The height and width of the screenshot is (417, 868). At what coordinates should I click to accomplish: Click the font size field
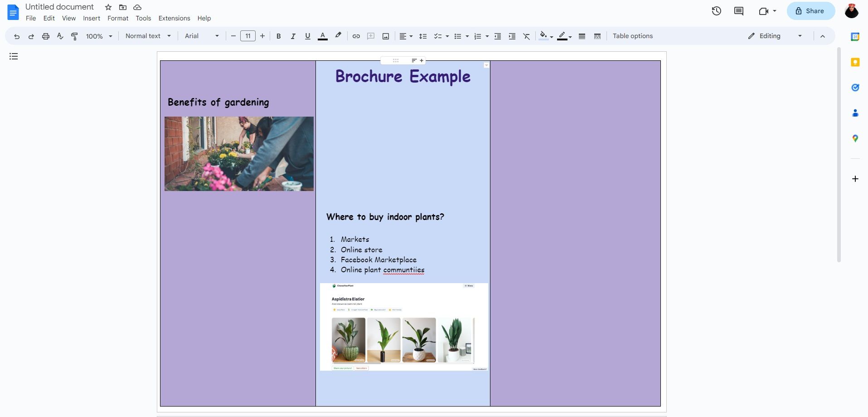pos(248,36)
